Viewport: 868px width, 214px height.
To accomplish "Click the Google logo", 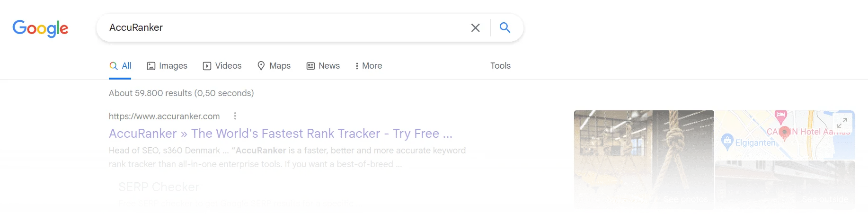I will 40,28.
